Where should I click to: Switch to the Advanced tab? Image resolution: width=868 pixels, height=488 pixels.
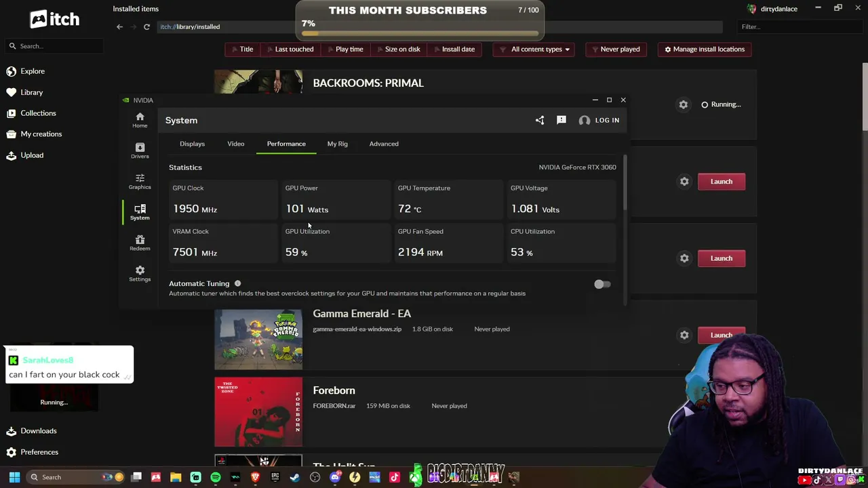coord(384,144)
